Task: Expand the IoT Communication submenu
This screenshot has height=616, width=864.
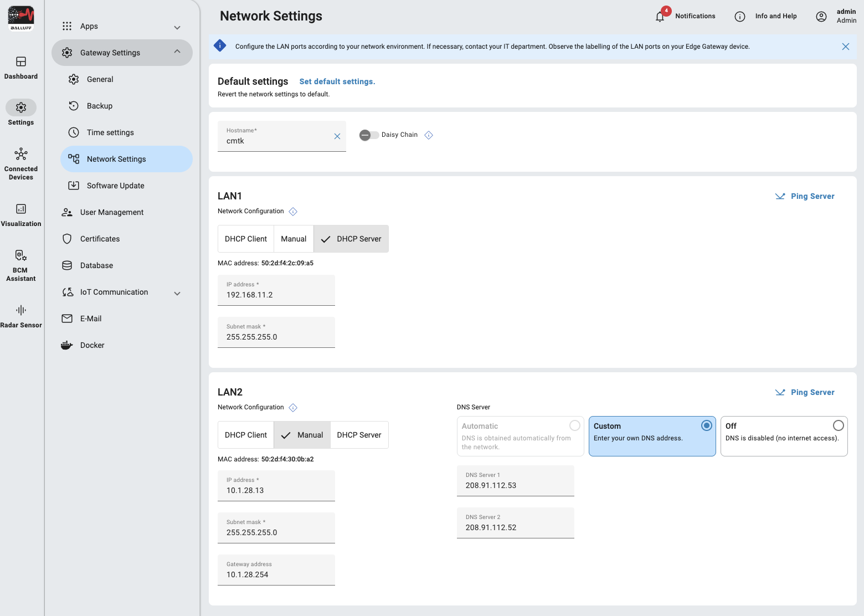Action: [x=177, y=293]
